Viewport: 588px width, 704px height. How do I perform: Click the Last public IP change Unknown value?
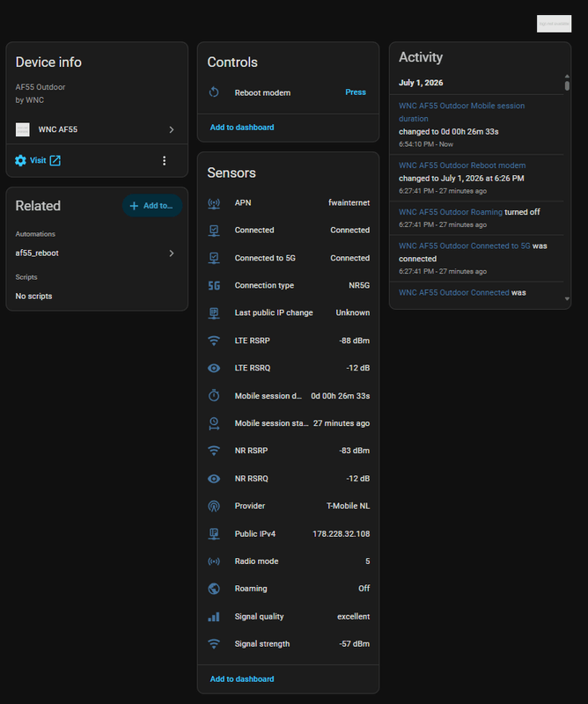353,313
